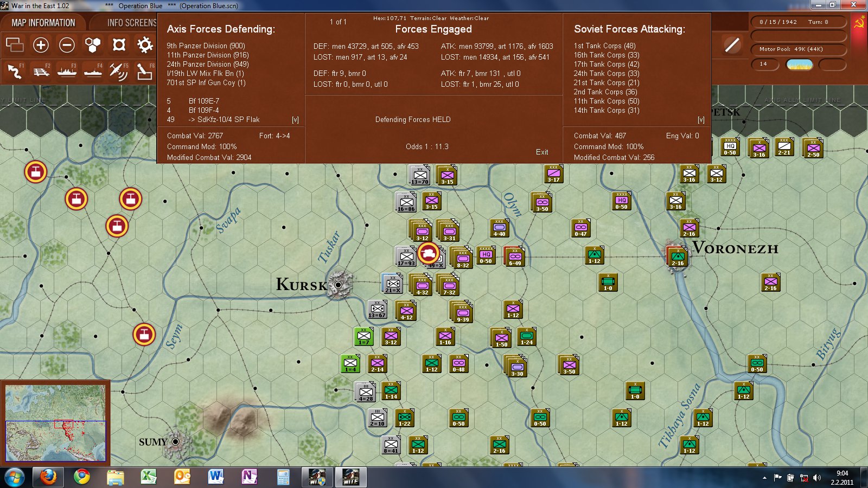868x488 pixels.
Task: Click 14th Tank Corps in attackers list
Action: [607, 110]
